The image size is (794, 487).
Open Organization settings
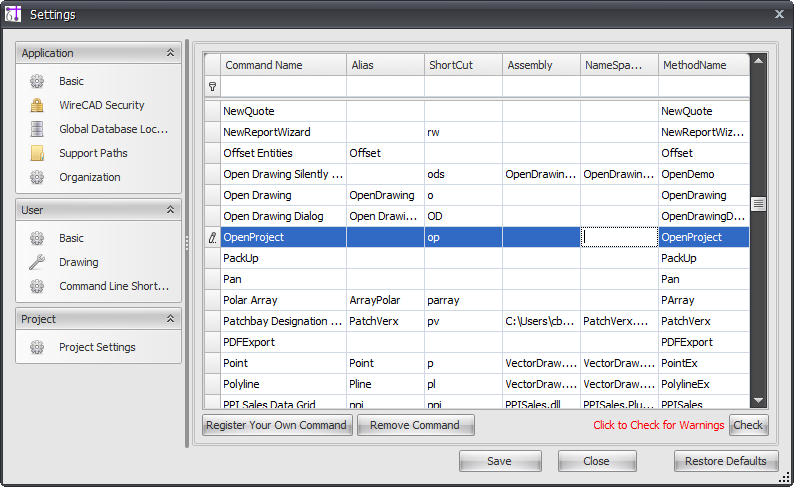pyautogui.click(x=90, y=177)
